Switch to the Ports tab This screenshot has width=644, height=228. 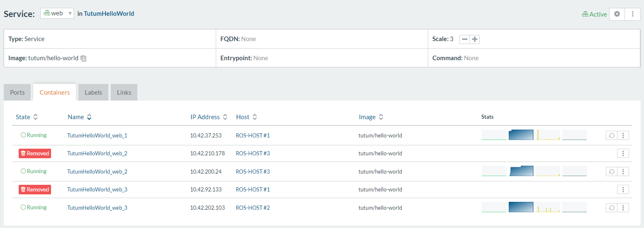[17, 92]
